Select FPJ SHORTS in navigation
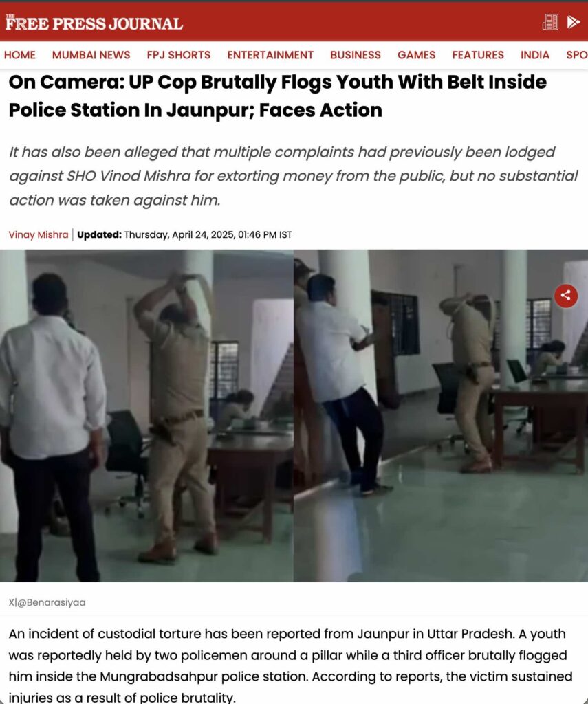This screenshot has height=704, width=588. coord(178,55)
